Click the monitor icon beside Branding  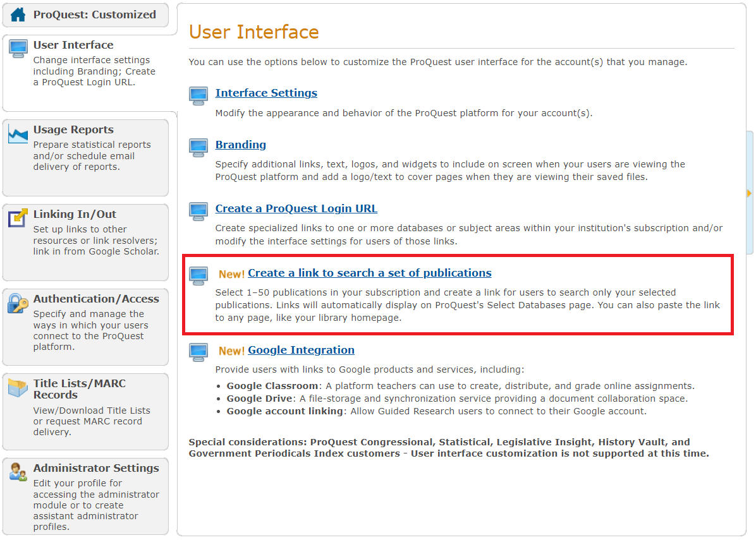point(198,148)
